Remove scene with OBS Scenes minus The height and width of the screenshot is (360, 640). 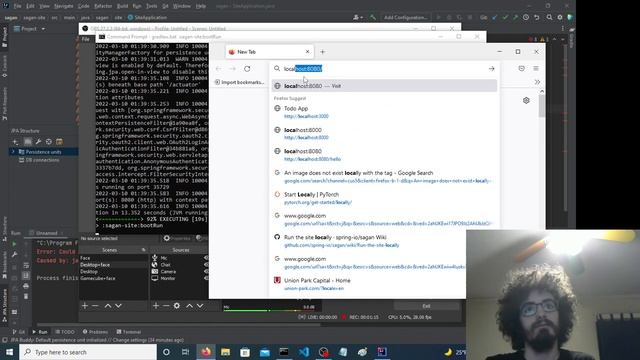pyautogui.click(x=95, y=306)
